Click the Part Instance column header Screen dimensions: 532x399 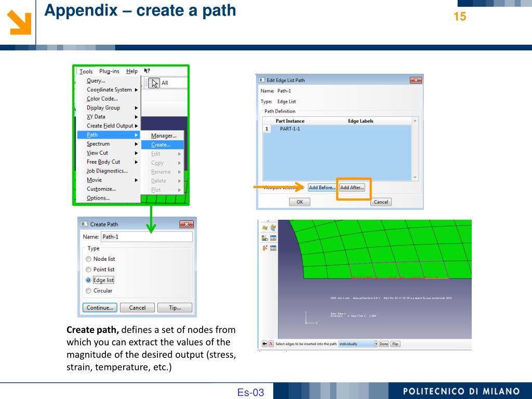(290, 121)
